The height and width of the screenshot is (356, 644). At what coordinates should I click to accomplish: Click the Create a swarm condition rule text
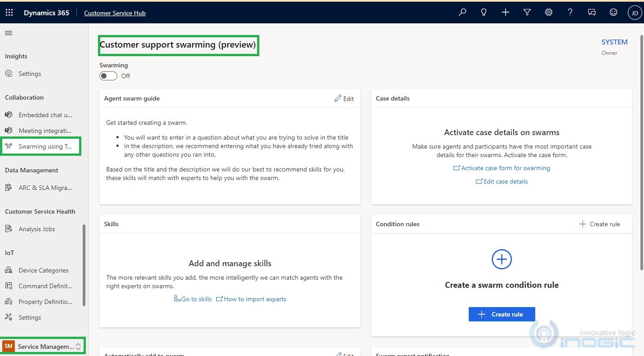pos(502,285)
